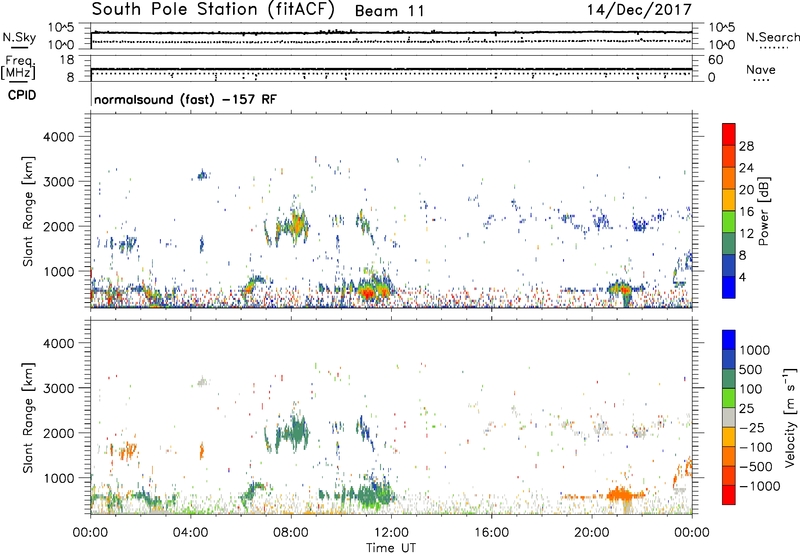800x554 pixels.
Task: Click the 3000 tick in the velocity panel
Action: 58,388
